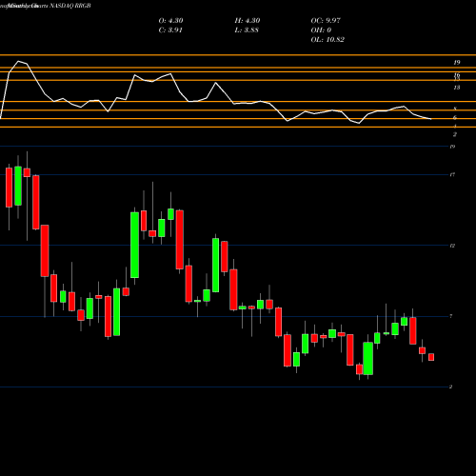The image size is (476, 476).
Task: Select the open value O: 4.30
Action: coord(170,21)
